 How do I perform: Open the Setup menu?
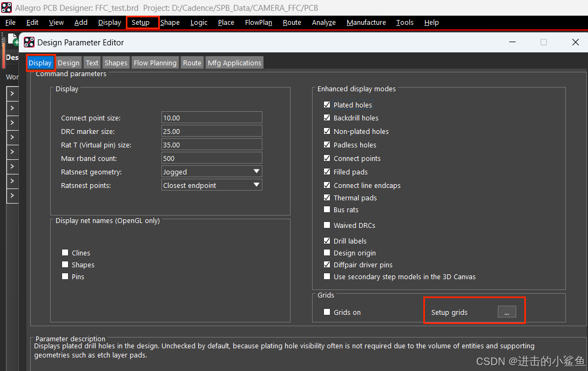(x=140, y=23)
